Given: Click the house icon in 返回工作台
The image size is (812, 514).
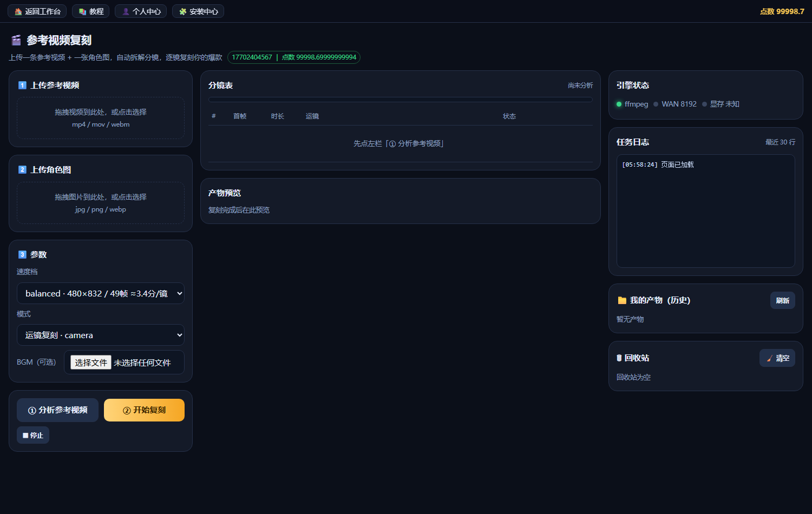Looking at the screenshot, I should coord(18,11).
